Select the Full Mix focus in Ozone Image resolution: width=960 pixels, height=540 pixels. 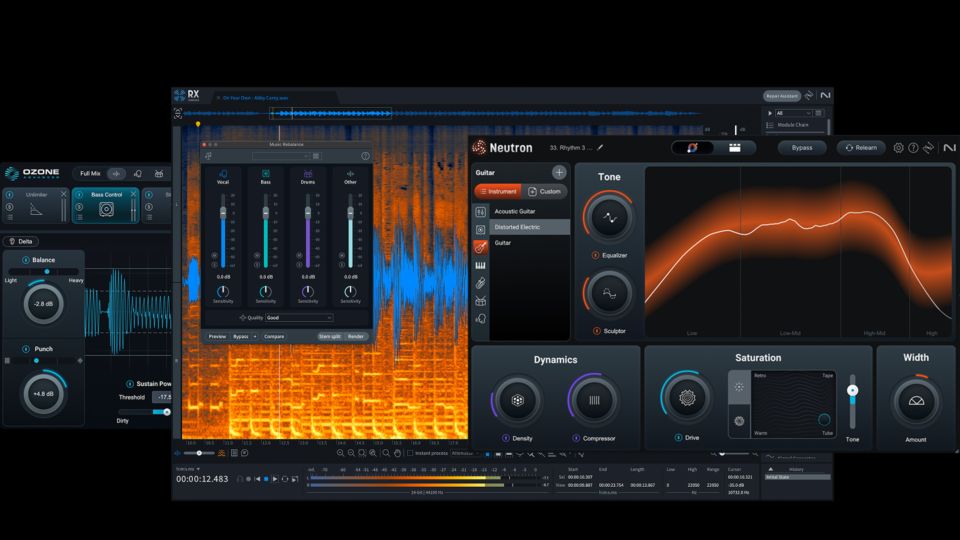[x=90, y=174]
